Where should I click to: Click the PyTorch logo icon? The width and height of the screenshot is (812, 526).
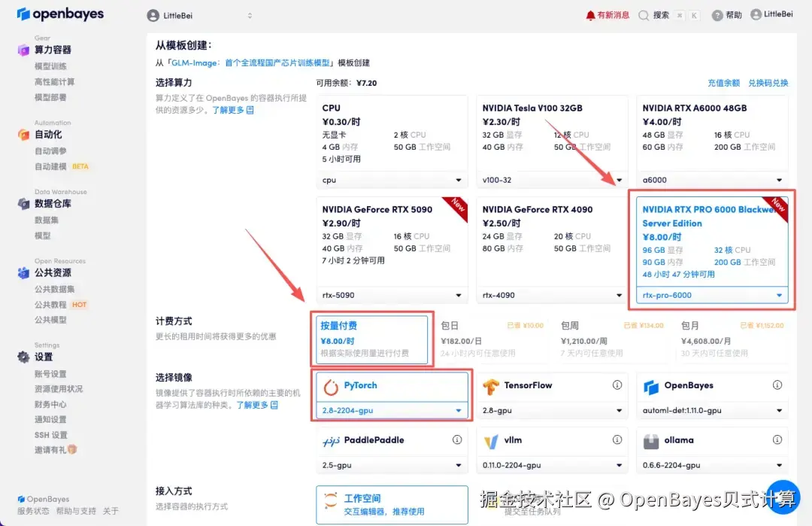[331, 387]
